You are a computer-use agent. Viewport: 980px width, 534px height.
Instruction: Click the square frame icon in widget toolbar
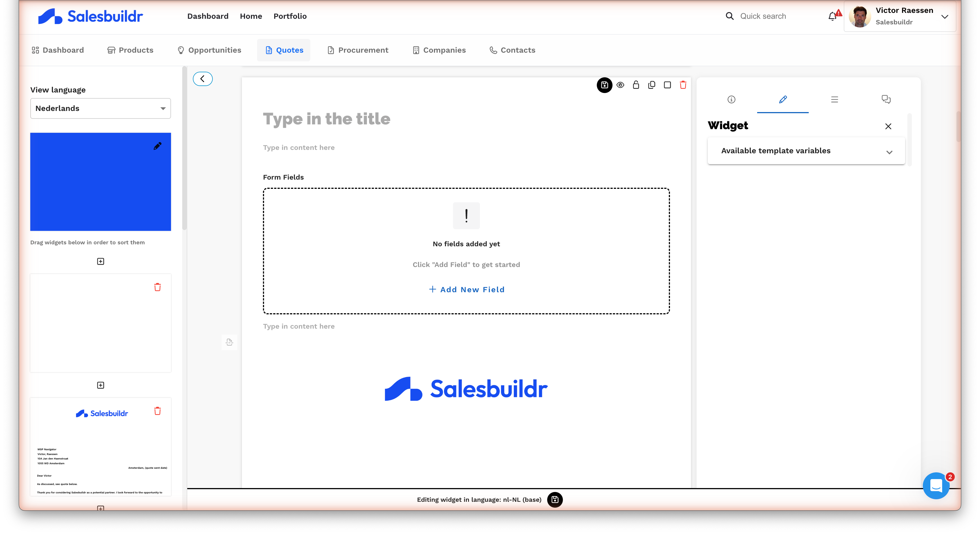[667, 85]
